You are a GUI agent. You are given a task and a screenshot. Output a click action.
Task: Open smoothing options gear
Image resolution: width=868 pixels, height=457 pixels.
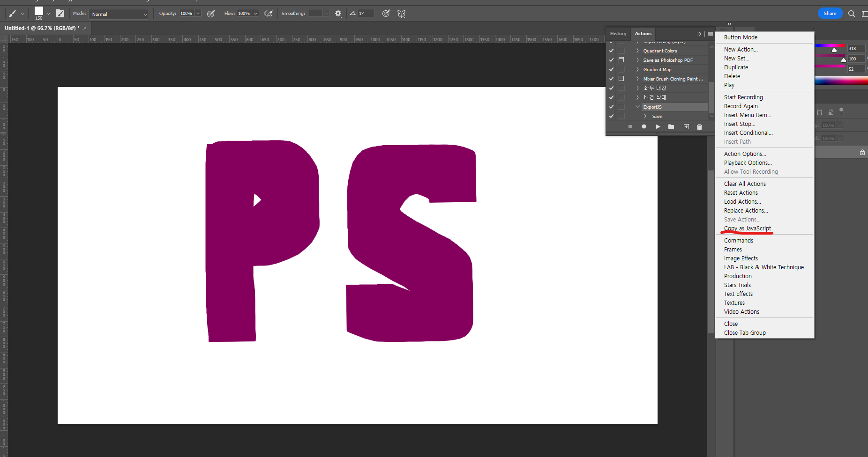pyautogui.click(x=338, y=14)
